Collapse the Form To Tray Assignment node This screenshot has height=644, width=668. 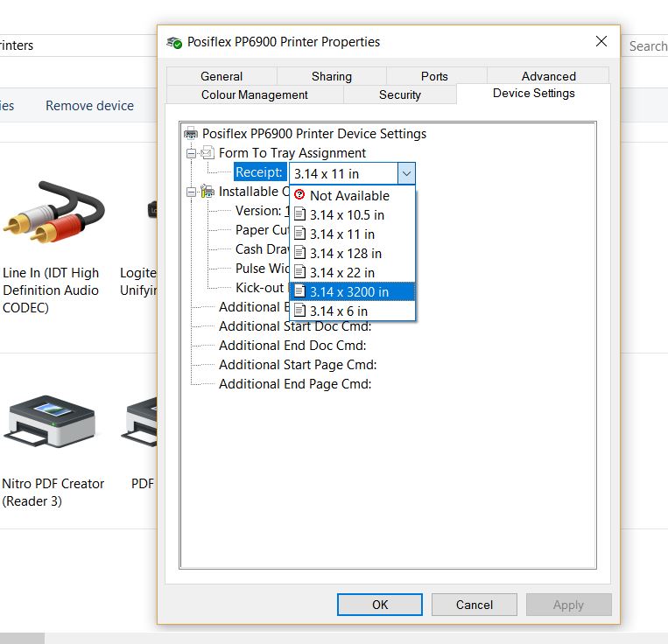tap(191, 153)
